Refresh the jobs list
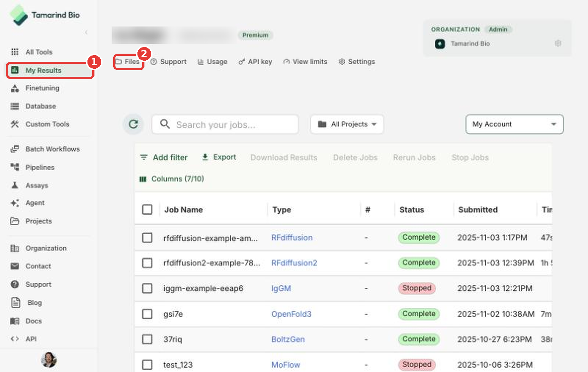Image resolution: width=588 pixels, height=372 pixels. tap(133, 124)
